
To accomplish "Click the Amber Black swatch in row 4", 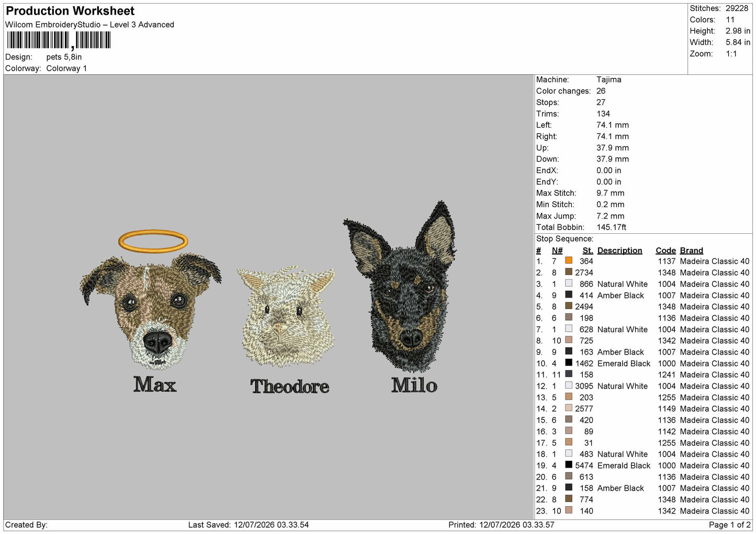I will click(569, 294).
